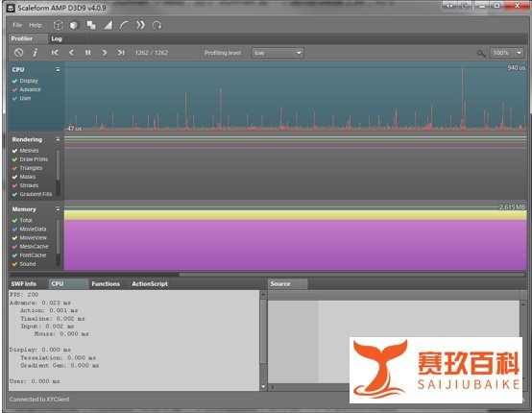Click the overlapping squares overdraw icon
This screenshot has width=532, height=413.
click(x=91, y=25)
